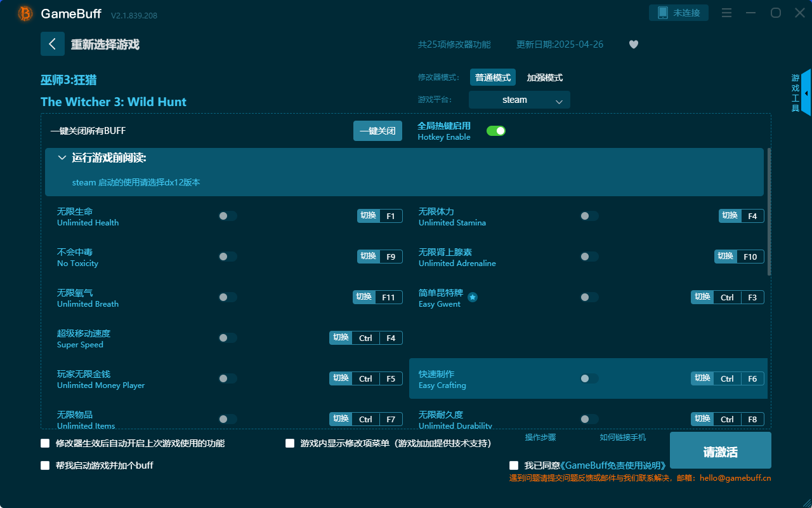Enable the Unlimited Health toggle
Screen dimensions: 812x508
coord(226,216)
